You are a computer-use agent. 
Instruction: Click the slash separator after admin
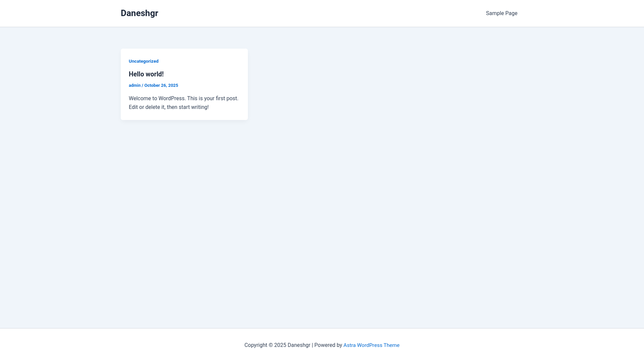click(x=143, y=85)
